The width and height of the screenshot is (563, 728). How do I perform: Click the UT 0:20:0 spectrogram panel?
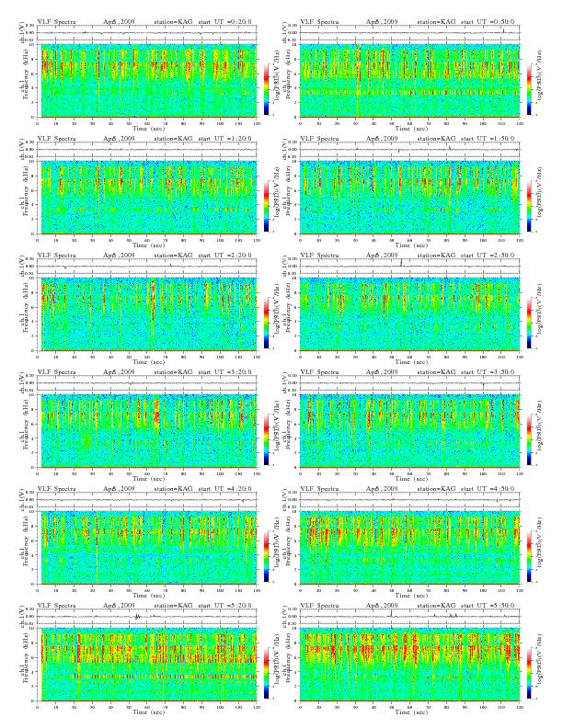147,80
